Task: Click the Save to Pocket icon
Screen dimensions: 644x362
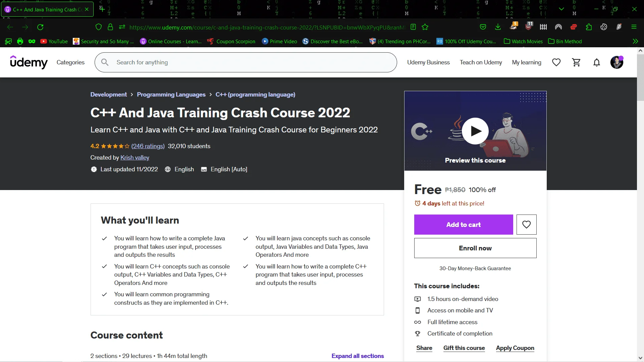Action: pyautogui.click(x=483, y=27)
